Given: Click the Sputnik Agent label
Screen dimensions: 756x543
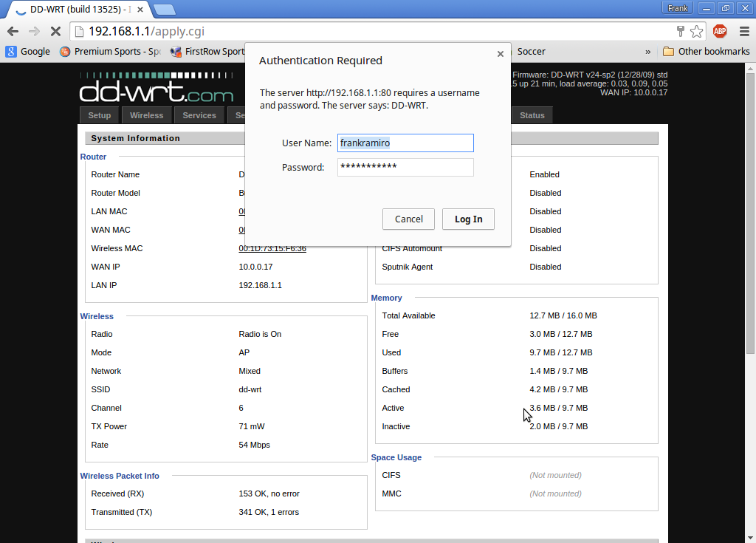Looking at the screenshot, I should click(x=408, y=267).
